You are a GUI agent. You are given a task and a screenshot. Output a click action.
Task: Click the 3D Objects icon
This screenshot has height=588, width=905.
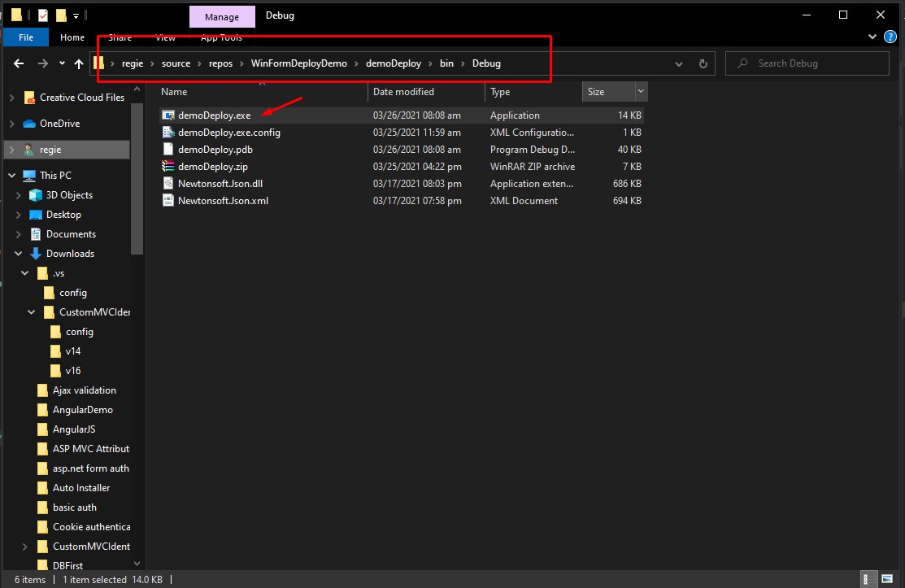[35, 195]
